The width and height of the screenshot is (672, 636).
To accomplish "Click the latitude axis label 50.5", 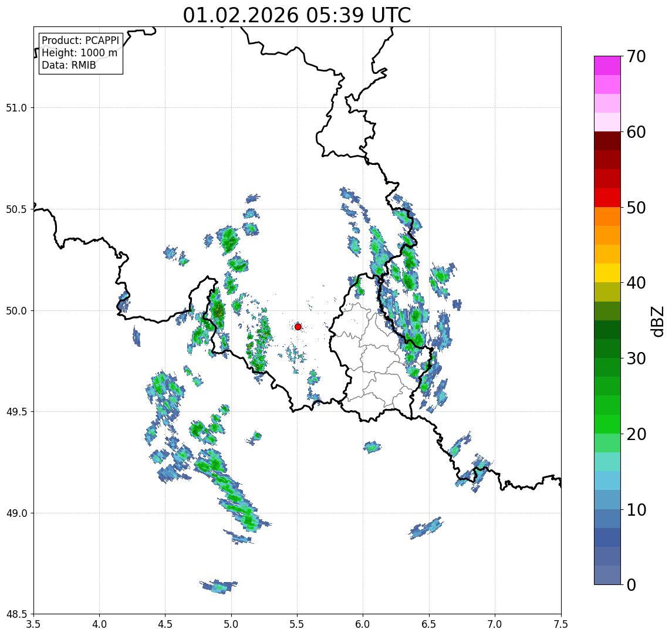I will 16,209.
